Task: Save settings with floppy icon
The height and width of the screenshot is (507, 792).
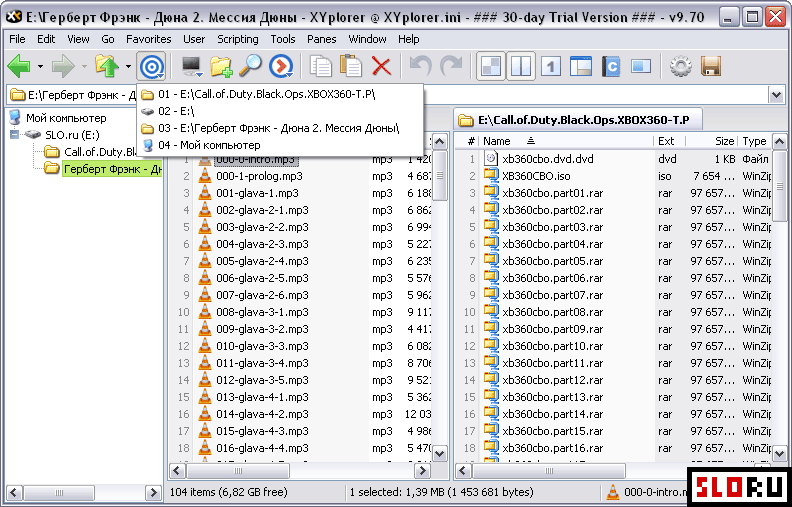Action: tap(710, 67)
